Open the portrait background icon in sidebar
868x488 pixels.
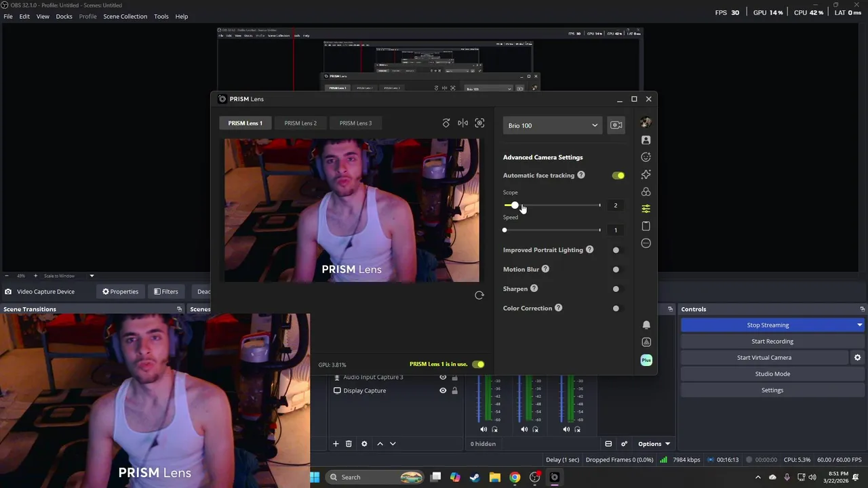[646, 140]
